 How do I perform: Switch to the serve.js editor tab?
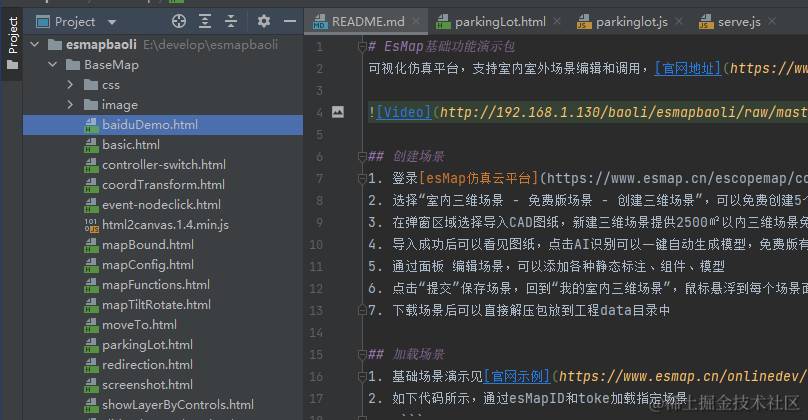point(739,22)
